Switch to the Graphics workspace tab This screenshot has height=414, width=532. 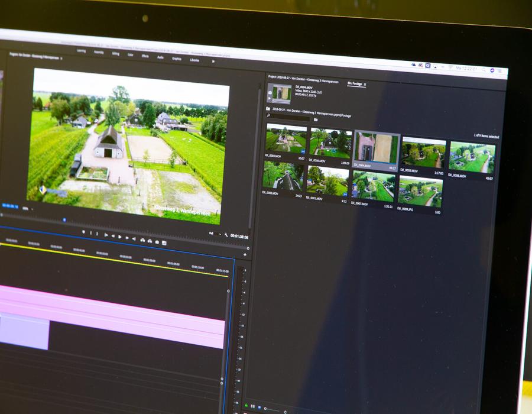pos(176,59)
